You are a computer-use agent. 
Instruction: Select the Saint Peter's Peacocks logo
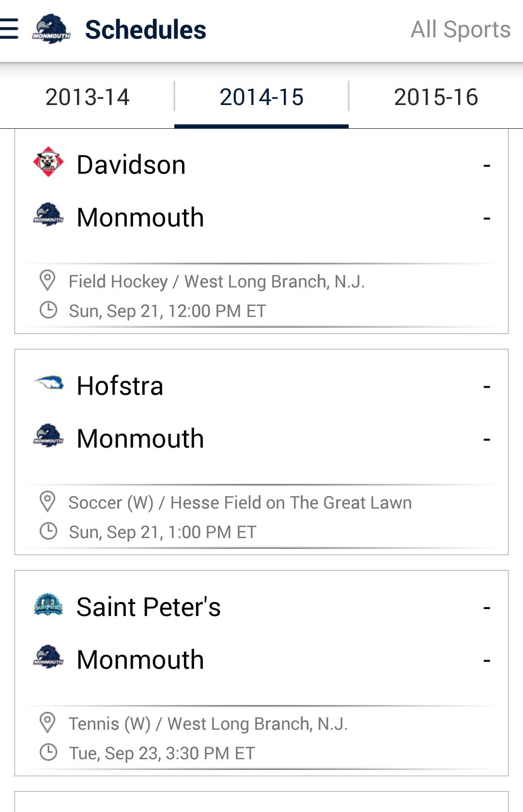tap(48, 606)
